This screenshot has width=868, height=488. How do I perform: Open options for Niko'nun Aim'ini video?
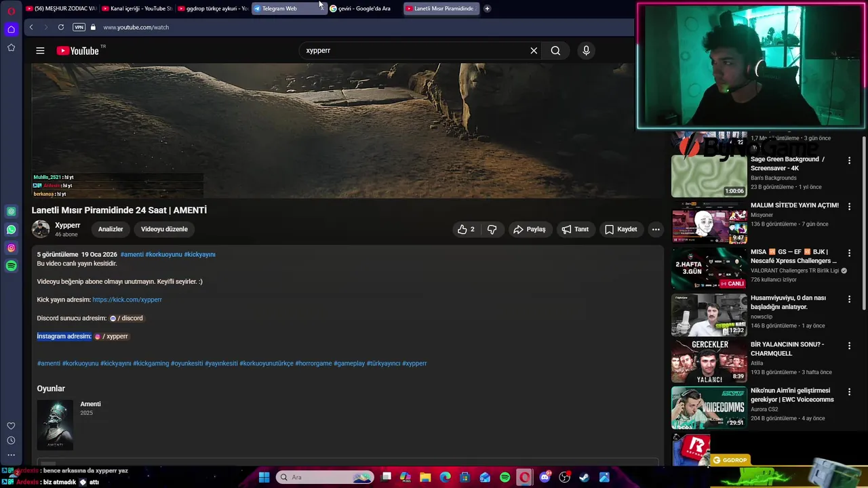coord(849,392)
